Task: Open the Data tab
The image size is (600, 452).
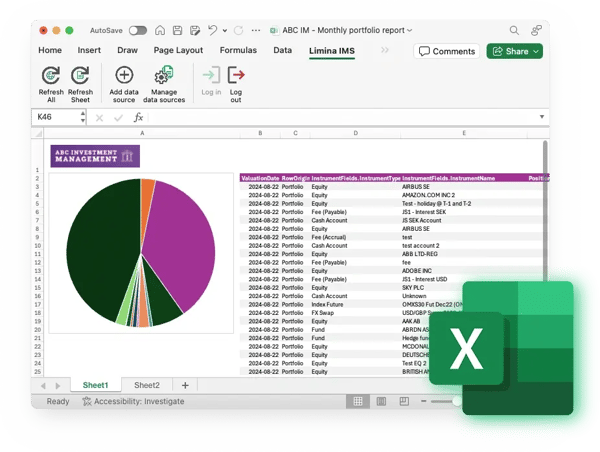Action: click(282, 50)
